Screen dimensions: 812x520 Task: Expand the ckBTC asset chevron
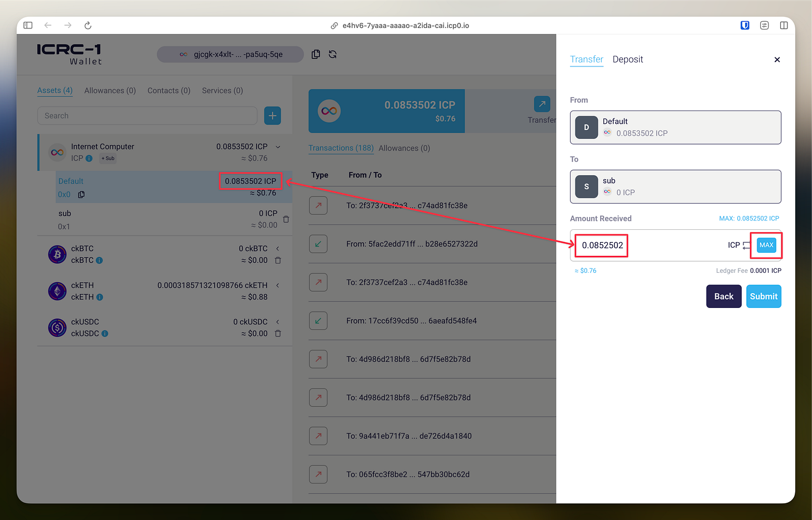tap(278, 248)
